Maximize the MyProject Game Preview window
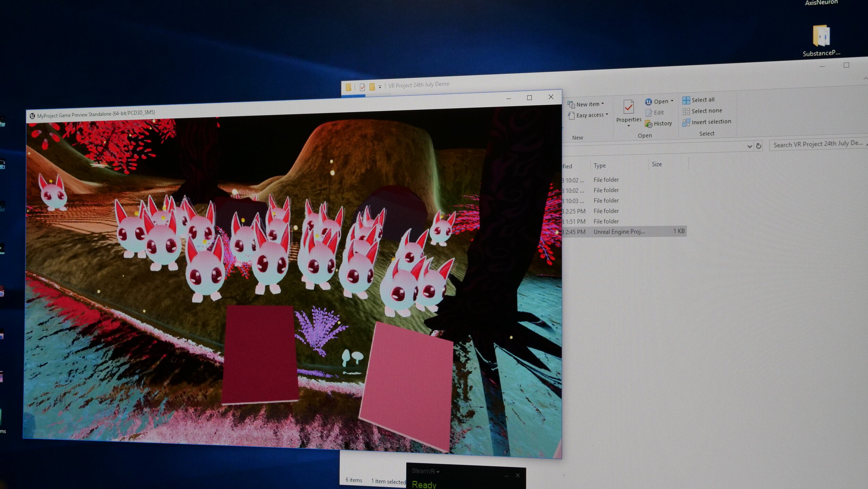The image size is (868, 489). click(x=529, y=98)
